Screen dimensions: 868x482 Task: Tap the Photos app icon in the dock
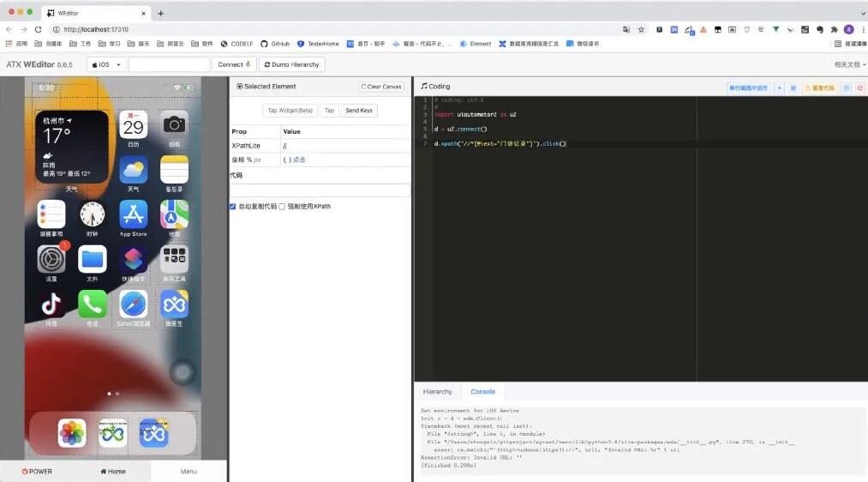coord(72,433)
